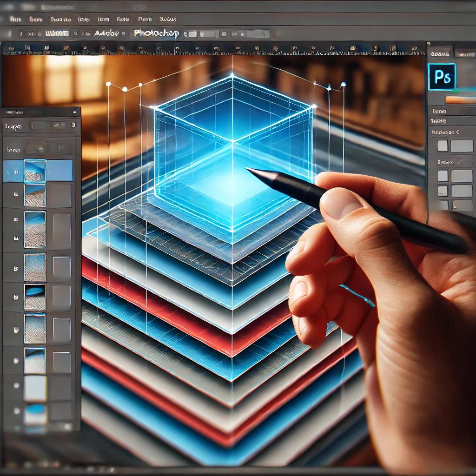Hide the second layer using its eye icon
The width and height of the screenshot is (476, 476).
pyautogui.click(x=16, y=195)
